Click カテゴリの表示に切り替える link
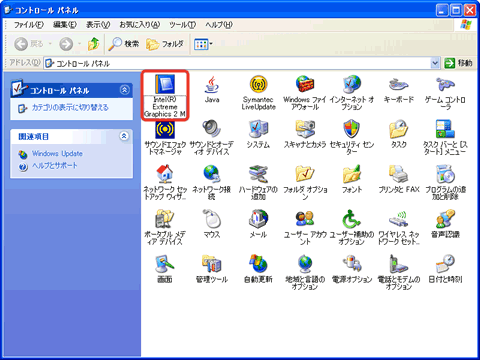 click(70, 108)
